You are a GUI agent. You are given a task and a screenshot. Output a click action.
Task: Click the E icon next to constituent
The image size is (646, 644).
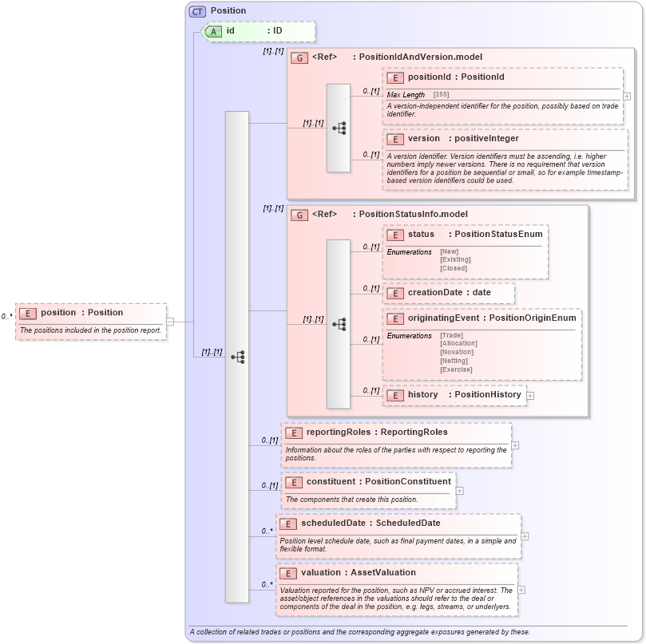pos(294,482)
